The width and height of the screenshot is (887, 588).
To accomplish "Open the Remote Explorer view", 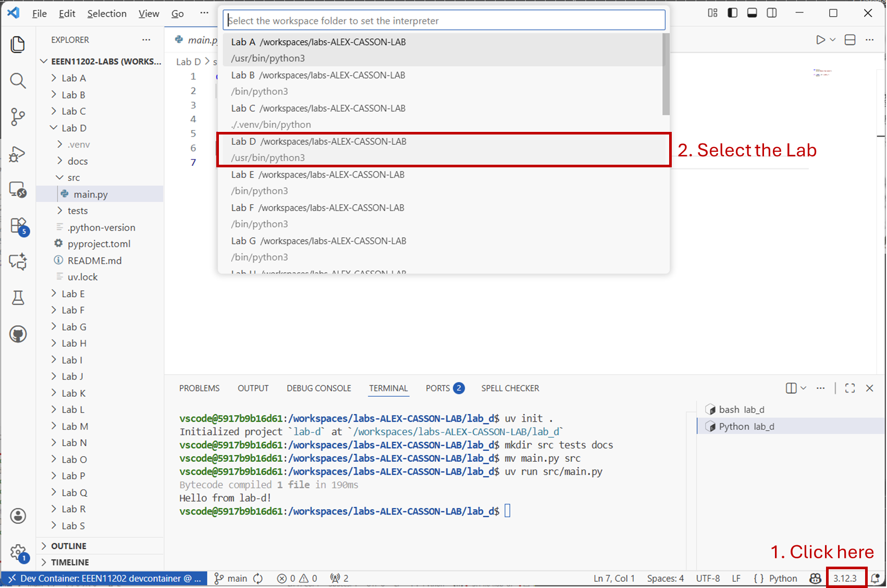I will 18,190.
